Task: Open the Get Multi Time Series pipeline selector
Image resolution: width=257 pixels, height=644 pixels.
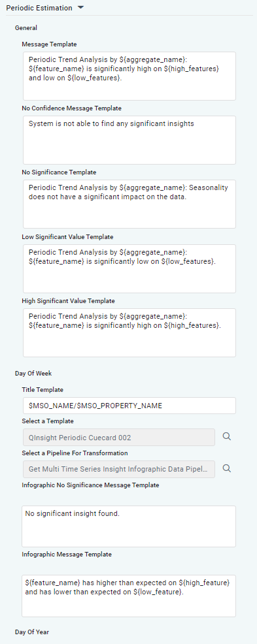Action: pyautogui.click(x=119, y=469)
